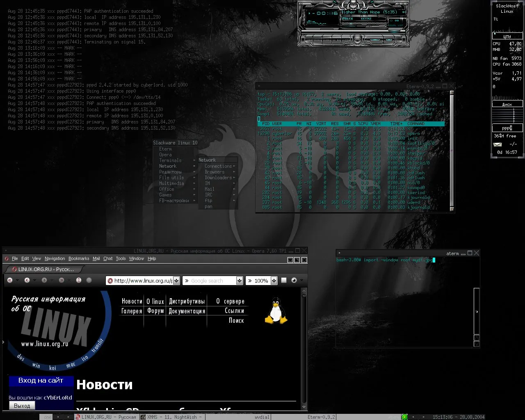Click the white square icon next to the zoom box
The image size is (525, 420).
(x=284, y=280)
